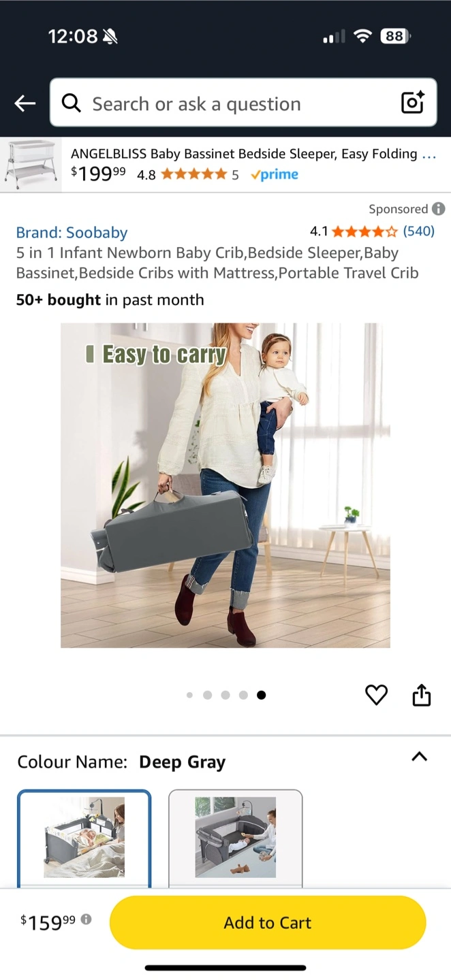This screenshot has height=980, width=451.
Task: Open camera lens search icon
Action: [x=413, y=103]
